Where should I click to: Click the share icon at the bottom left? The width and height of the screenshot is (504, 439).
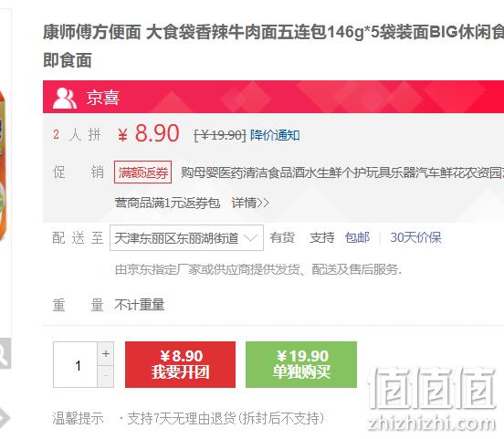[4, 417]
